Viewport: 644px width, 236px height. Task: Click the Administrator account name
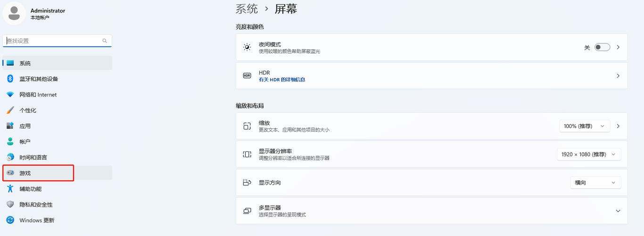pyautogui.click(x=48, y=10)
